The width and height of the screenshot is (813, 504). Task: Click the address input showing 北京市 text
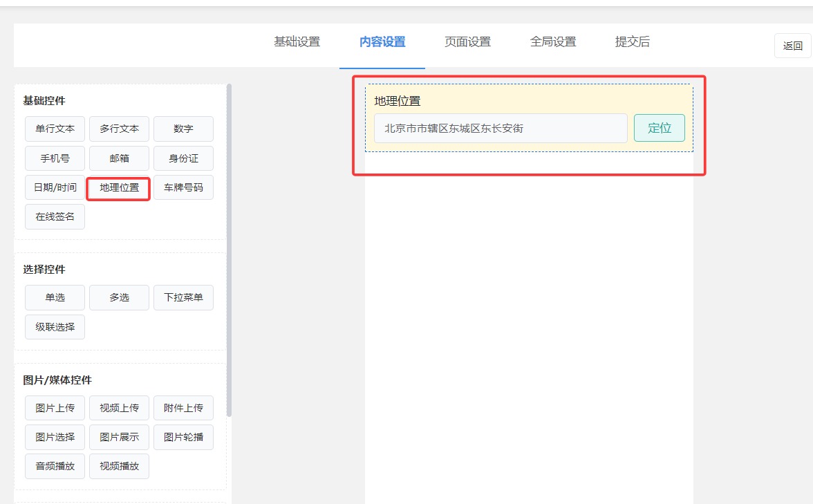[x=499, y=128]
